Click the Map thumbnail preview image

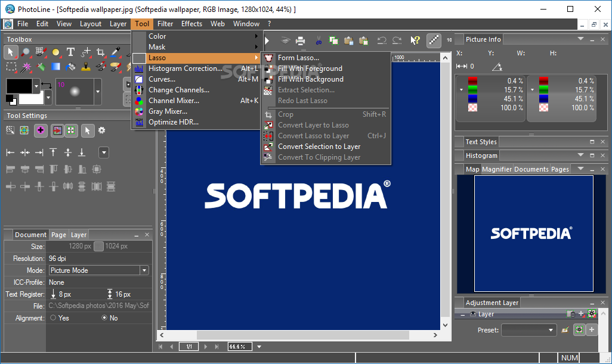pos(533,234)
